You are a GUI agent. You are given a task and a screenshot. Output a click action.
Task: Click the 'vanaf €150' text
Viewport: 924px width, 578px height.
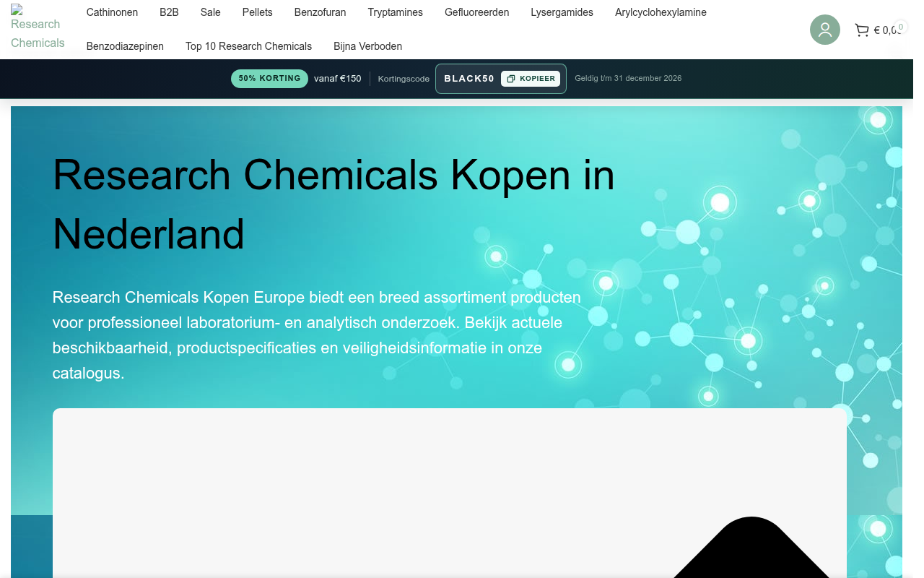(337, 79)
